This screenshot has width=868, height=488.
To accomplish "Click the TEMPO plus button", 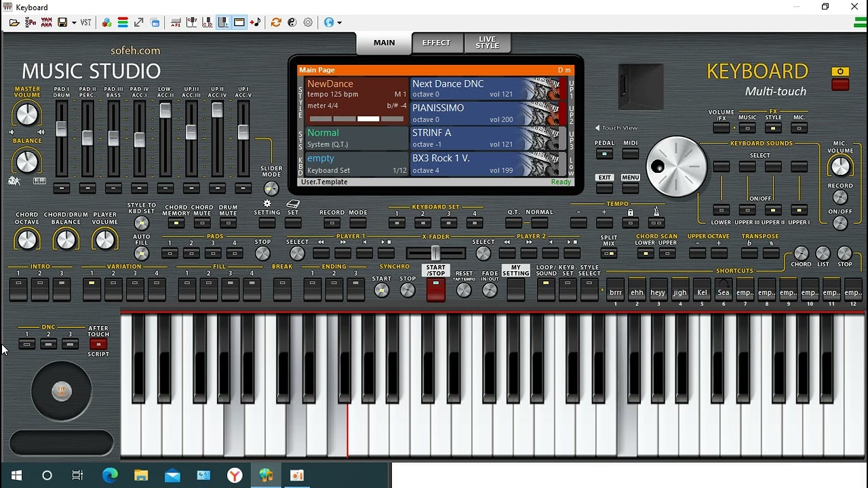I will click(x=604, y=223).
